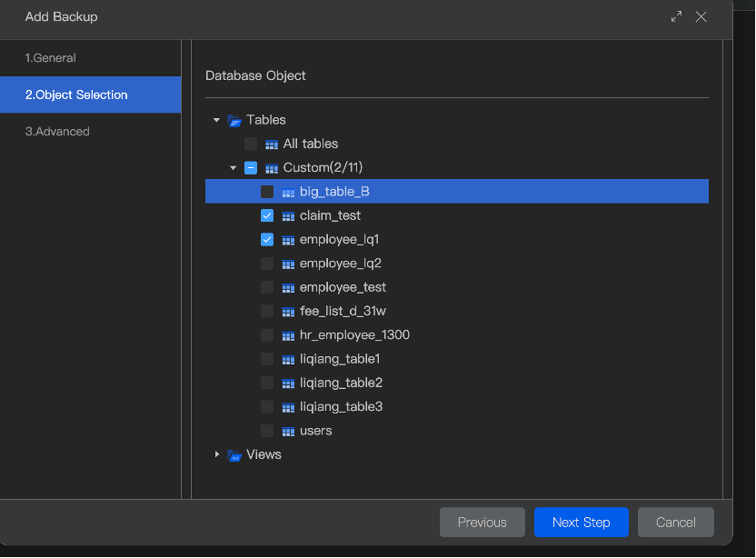Click the All tables grid icon
Image resolution: width=756 pixels, height=558 pixels.
tap(272, 144)
